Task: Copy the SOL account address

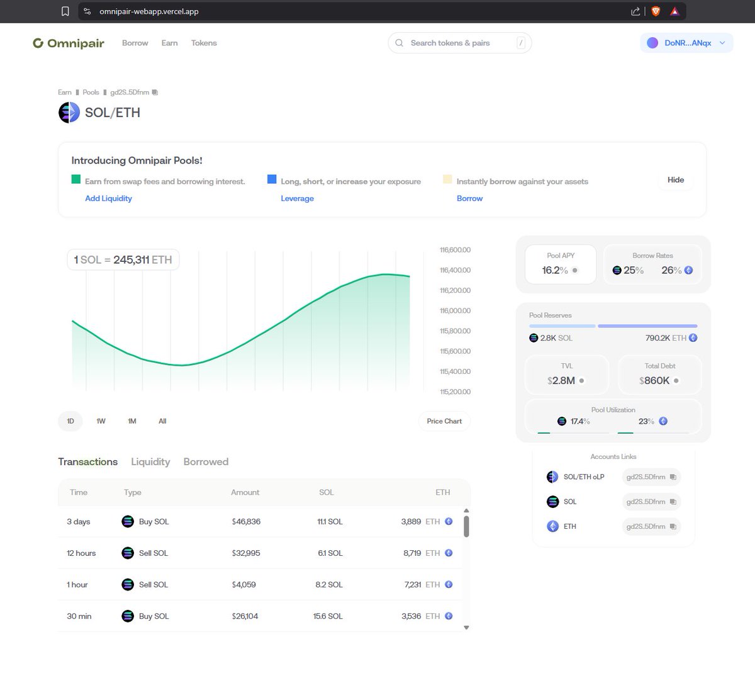Action: (x=673, y=502)
